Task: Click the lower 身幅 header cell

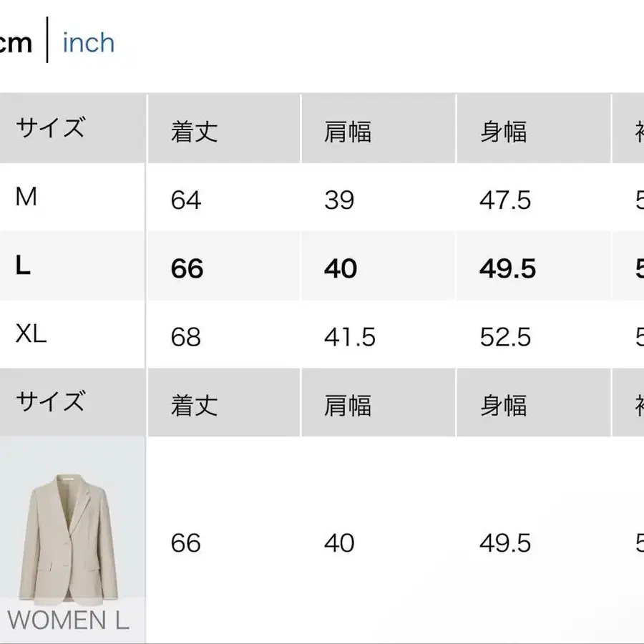Action: click(503, 406)
